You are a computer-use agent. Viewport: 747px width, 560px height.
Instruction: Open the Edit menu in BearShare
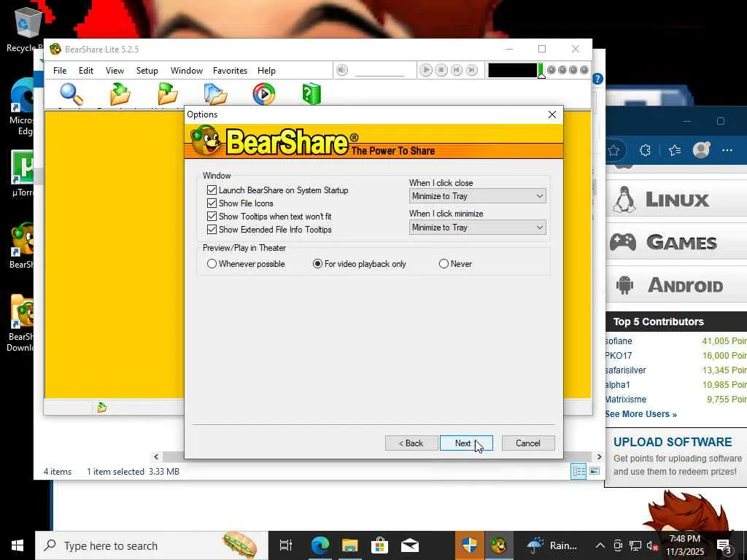tap(86, 71)
